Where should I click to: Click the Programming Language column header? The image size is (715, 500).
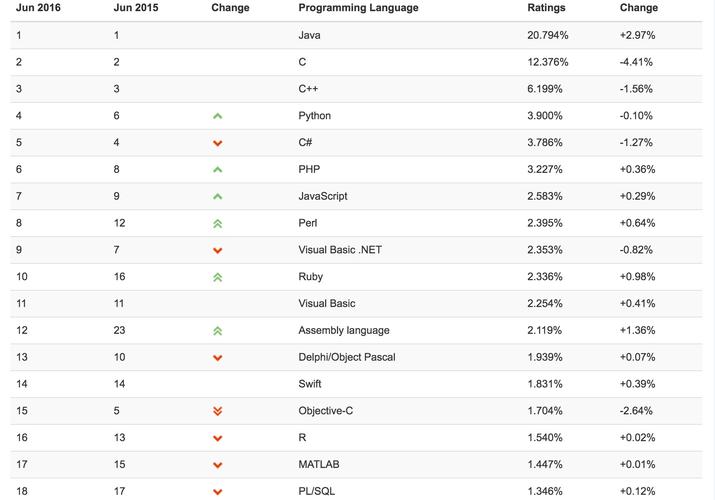358,8
